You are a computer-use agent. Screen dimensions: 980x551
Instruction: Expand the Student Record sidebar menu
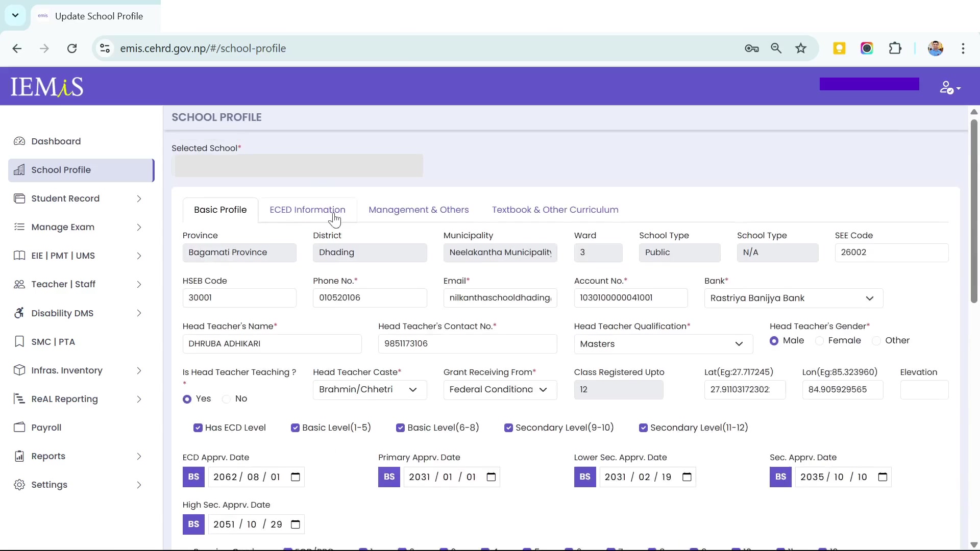(x=81, y=198)
